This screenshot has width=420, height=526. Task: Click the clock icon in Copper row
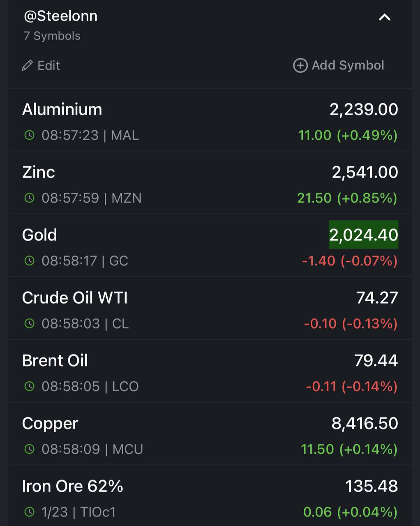[29, 449]
